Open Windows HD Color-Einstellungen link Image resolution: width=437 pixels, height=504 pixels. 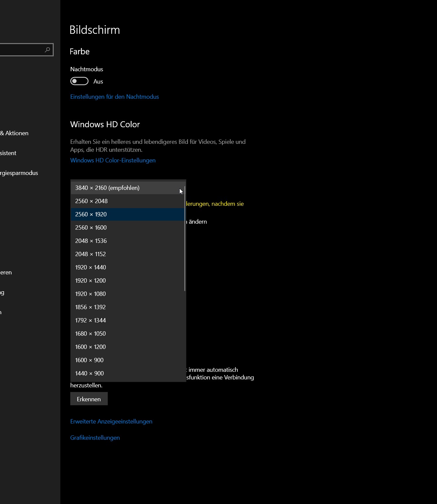[x=113, y=160]
